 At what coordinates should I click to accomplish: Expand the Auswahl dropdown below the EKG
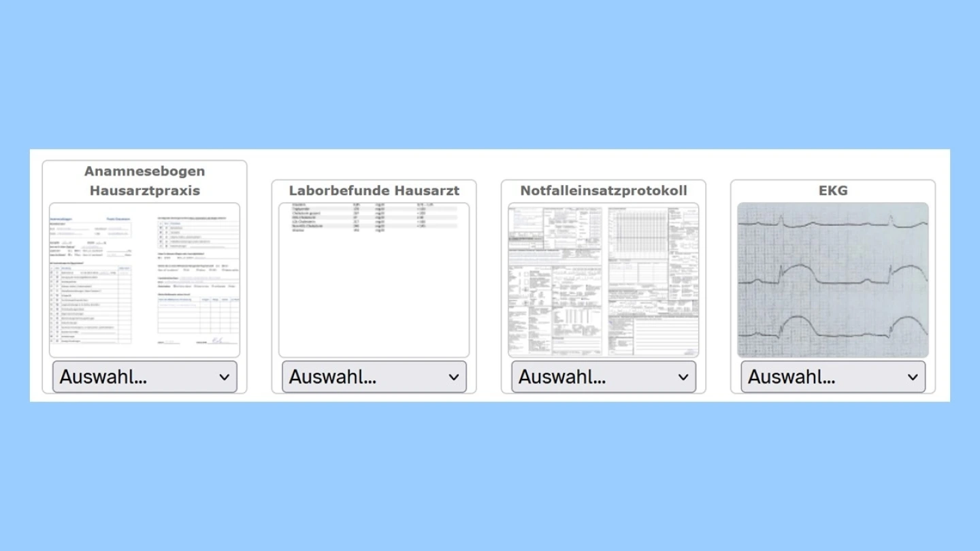pos(832,377)
